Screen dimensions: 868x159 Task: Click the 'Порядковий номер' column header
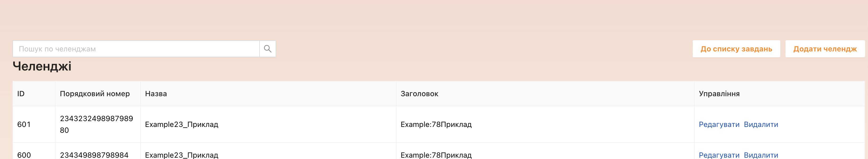[95, 94]
